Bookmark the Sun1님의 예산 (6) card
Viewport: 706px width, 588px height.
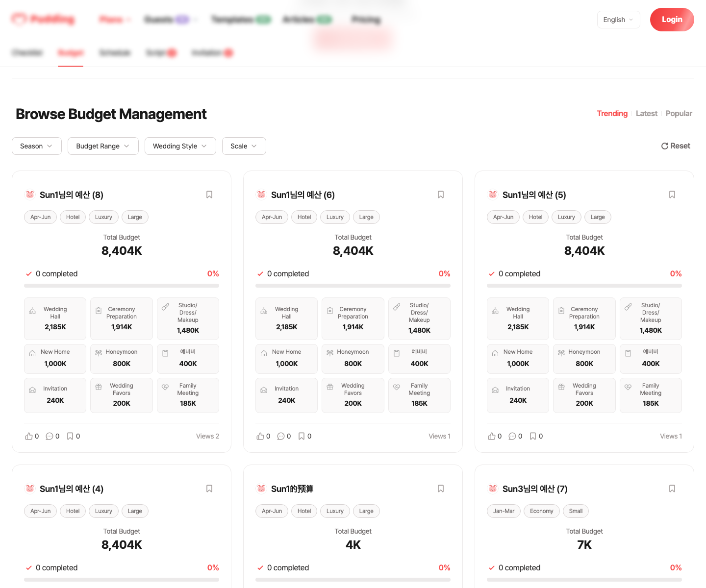point(441,195)
